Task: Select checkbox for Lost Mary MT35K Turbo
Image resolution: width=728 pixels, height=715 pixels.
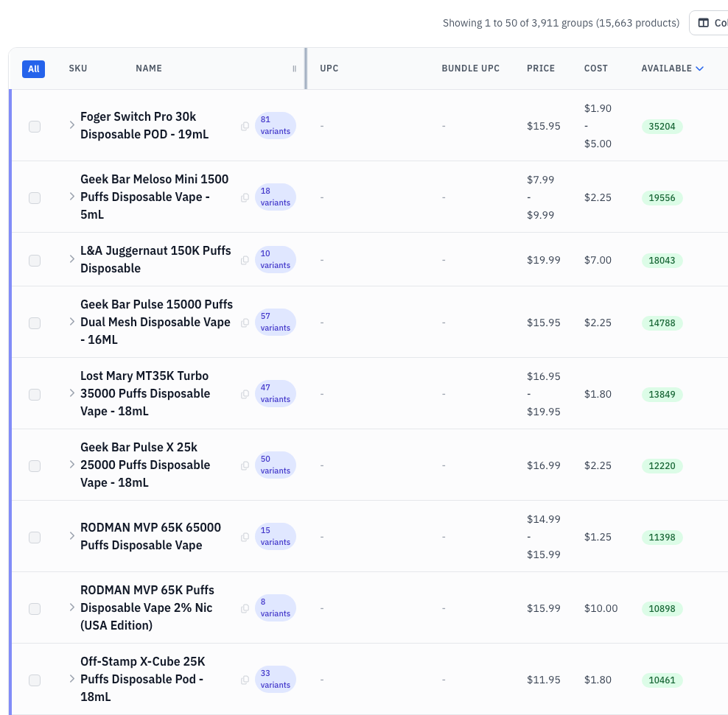Action: 35,395
